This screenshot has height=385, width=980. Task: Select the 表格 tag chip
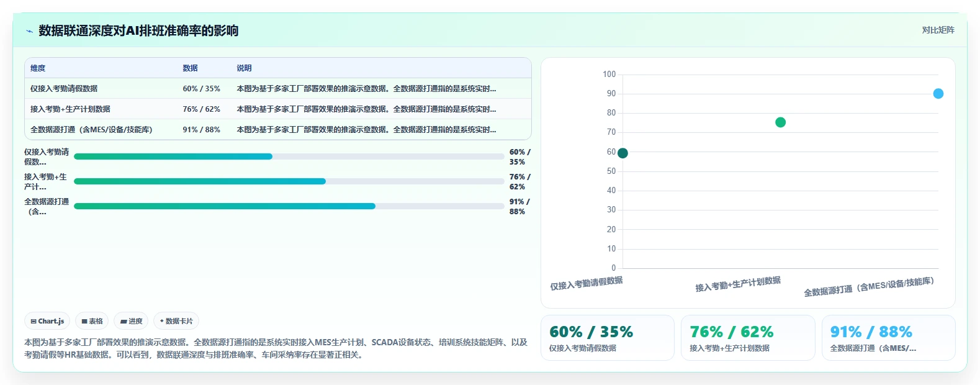92,321
